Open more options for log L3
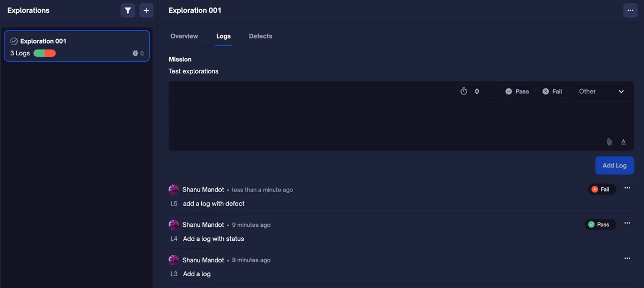The height and width of the screenshot is (288, 644). pyautogui.click(x=627, y=259)
